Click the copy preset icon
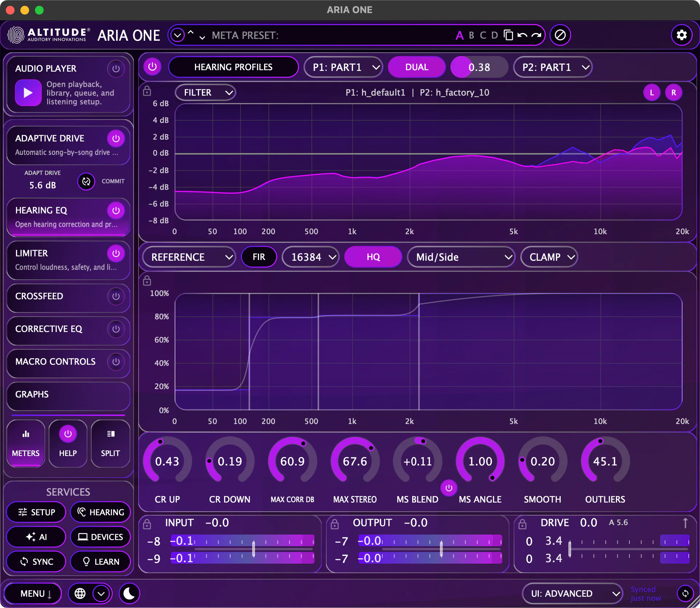The image size is (700, 608). [508, 35]
